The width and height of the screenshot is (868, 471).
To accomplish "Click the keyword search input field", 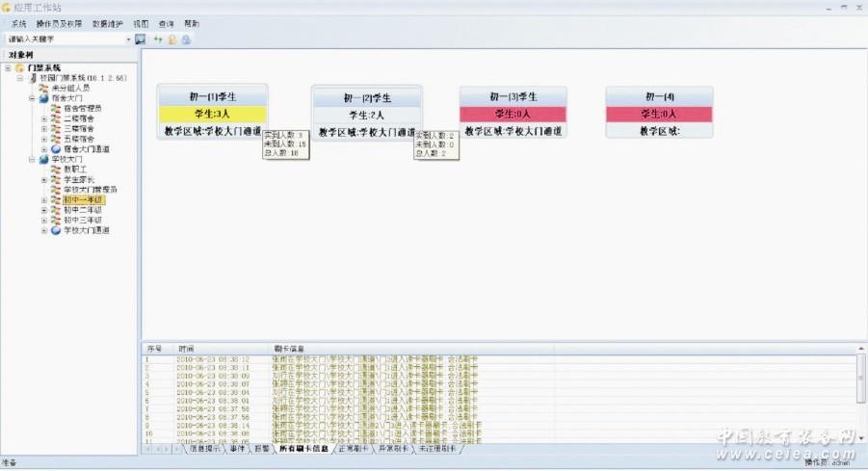I will coord(64,39).
